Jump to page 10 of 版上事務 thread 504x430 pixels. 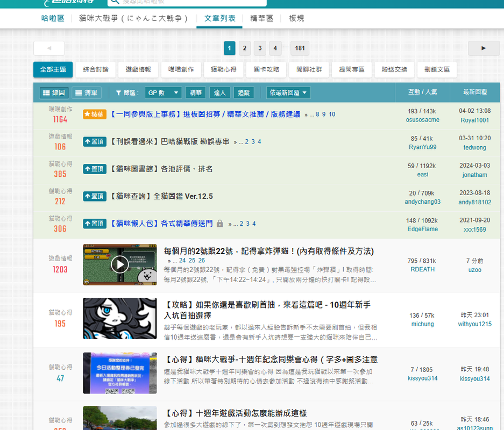332,114
